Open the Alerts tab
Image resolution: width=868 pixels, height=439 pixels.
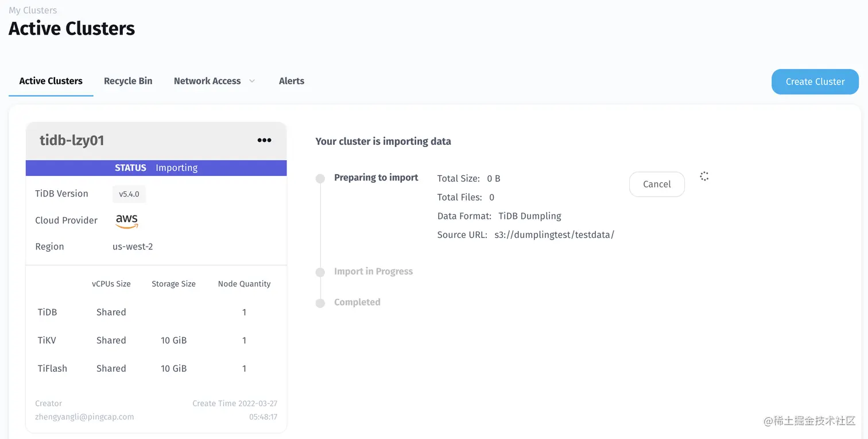point(292,81)
